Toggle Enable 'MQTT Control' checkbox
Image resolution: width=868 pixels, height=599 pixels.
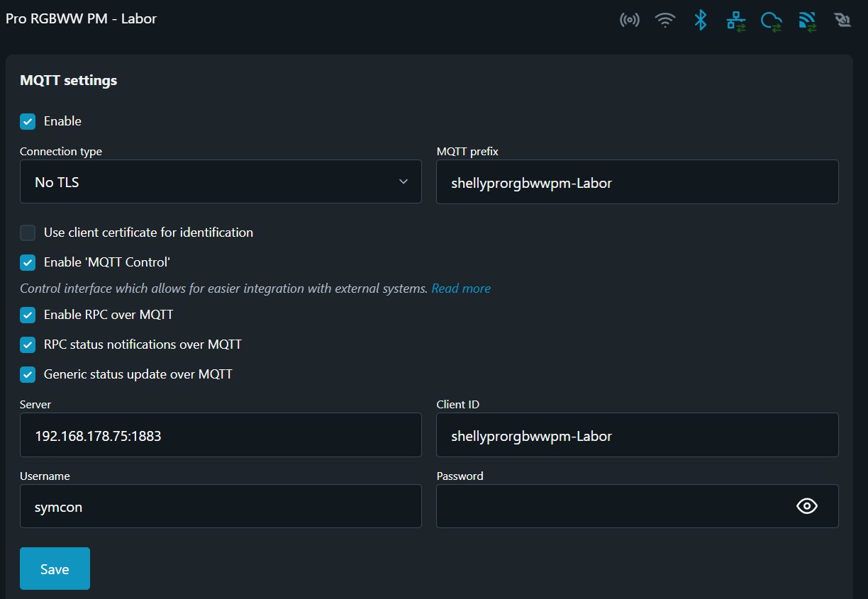28,262
